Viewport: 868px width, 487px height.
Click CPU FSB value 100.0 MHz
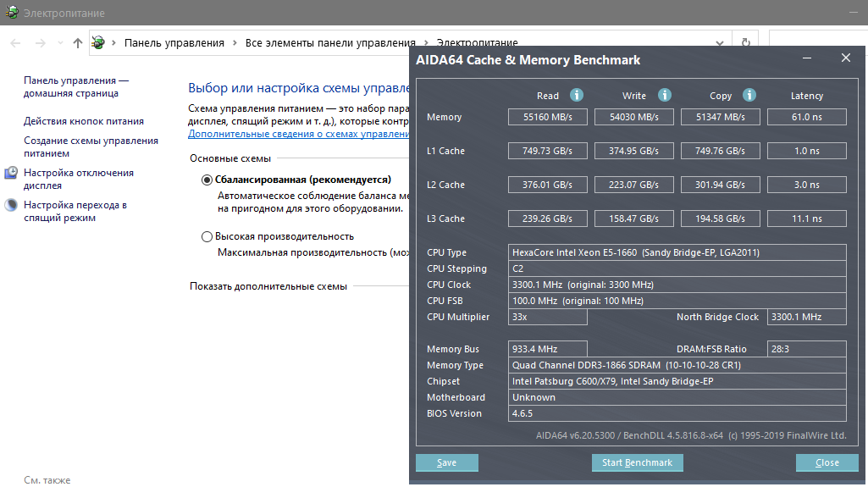pos(677,301)
